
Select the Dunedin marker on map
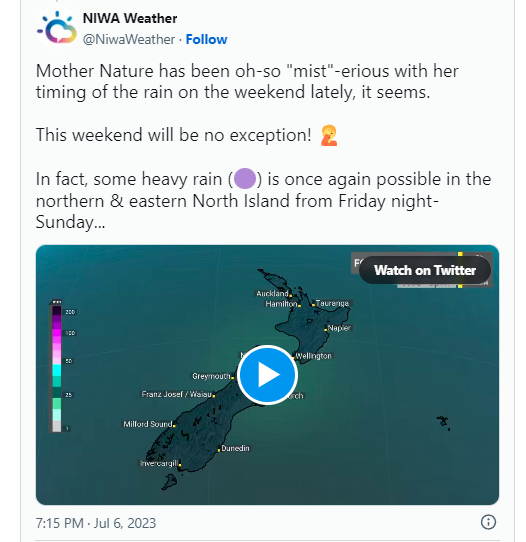(219, 450)
